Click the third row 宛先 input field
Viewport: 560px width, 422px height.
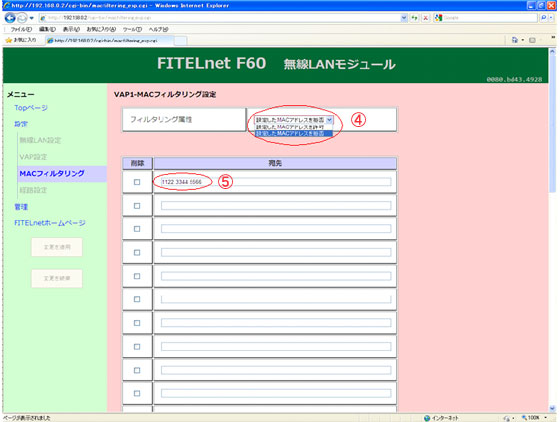pos(276,229)
